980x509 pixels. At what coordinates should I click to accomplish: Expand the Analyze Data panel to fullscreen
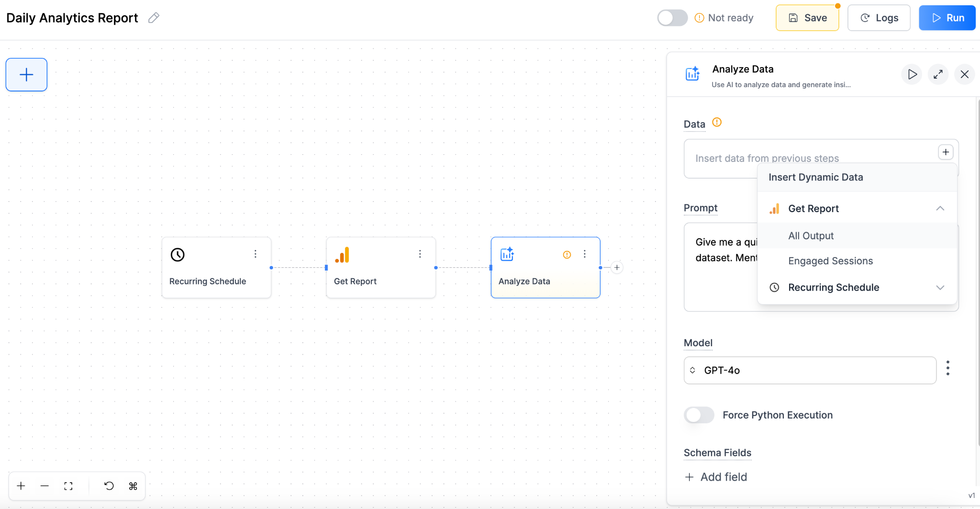(937, 74)
